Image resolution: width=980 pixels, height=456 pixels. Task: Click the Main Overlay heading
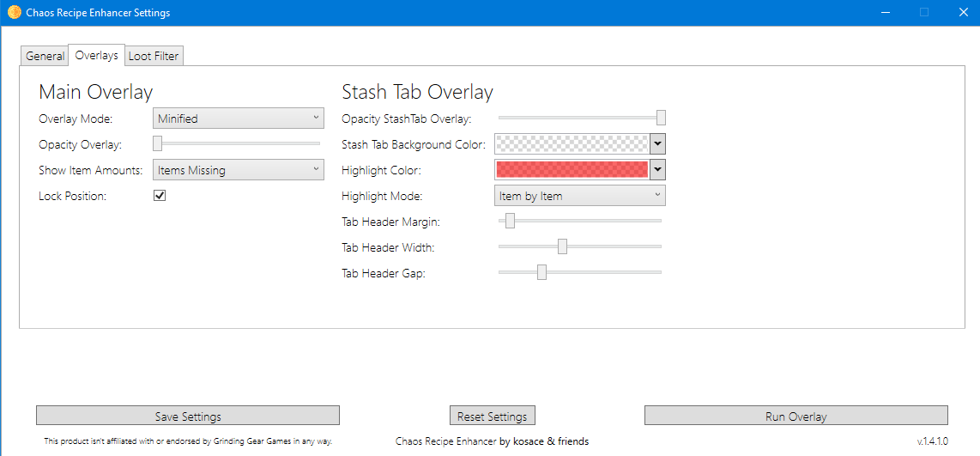pos(95,92)
